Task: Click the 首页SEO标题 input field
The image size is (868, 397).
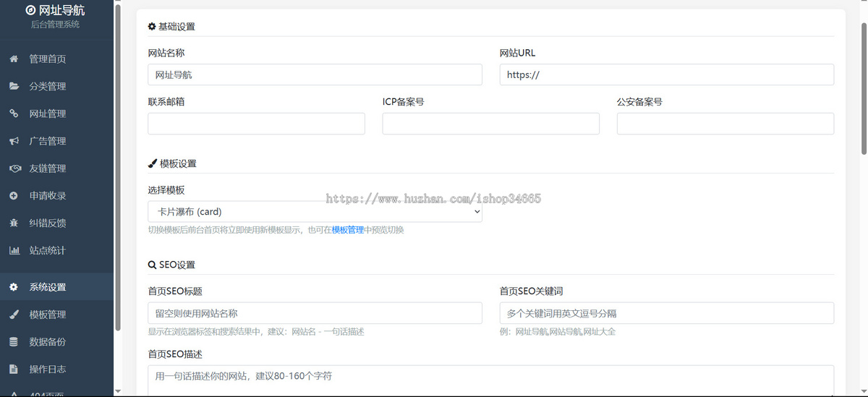Action: [315, 313]
